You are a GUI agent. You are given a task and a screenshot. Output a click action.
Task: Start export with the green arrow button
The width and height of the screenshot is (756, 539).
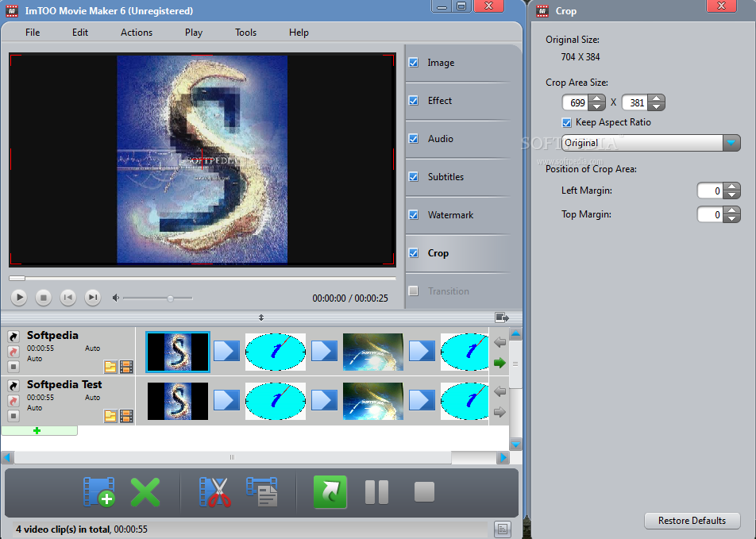click(330, 491)
